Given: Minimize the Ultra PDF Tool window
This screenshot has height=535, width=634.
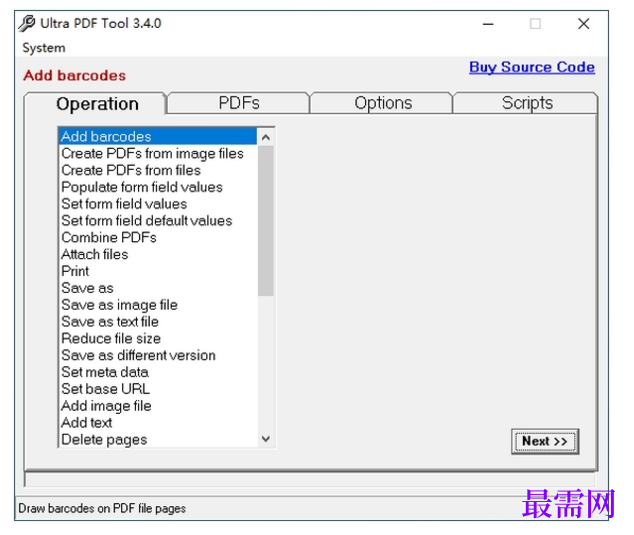Looking at the screenshot, I should pyautogui.click(x=488, y=24).
